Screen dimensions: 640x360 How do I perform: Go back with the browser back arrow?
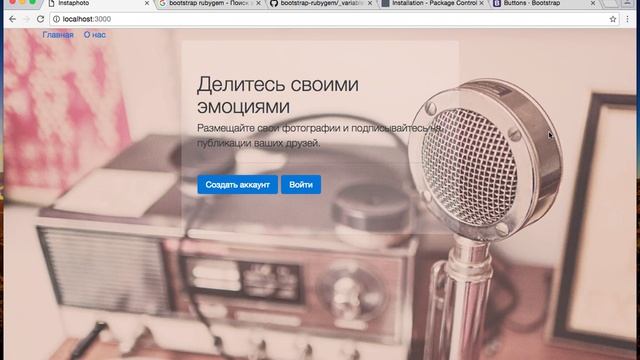pos(13,19)
